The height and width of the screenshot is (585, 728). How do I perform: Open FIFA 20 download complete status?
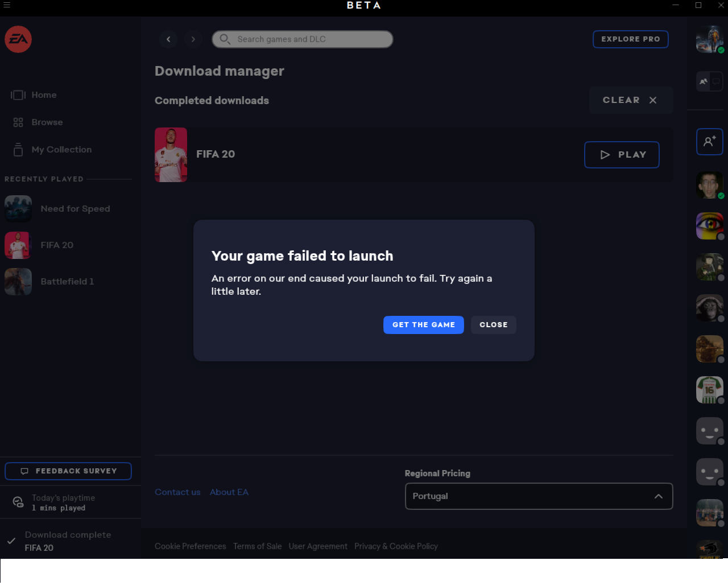click(71, 541)
